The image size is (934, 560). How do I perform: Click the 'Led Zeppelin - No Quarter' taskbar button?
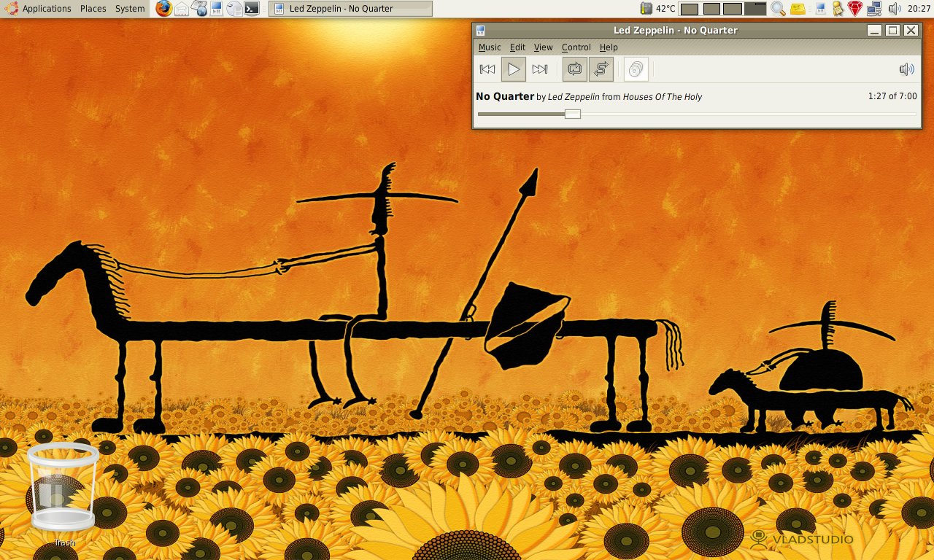pos(350,9)
